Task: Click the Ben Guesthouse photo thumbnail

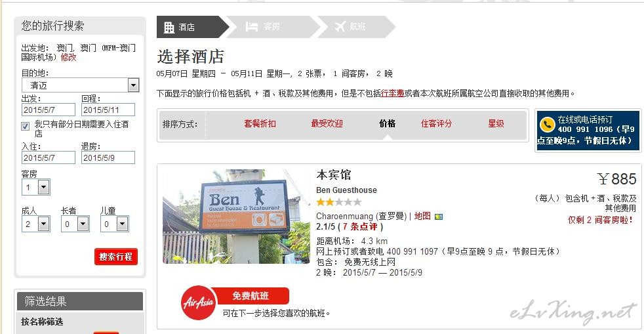Action: click(x=236, y=217)
